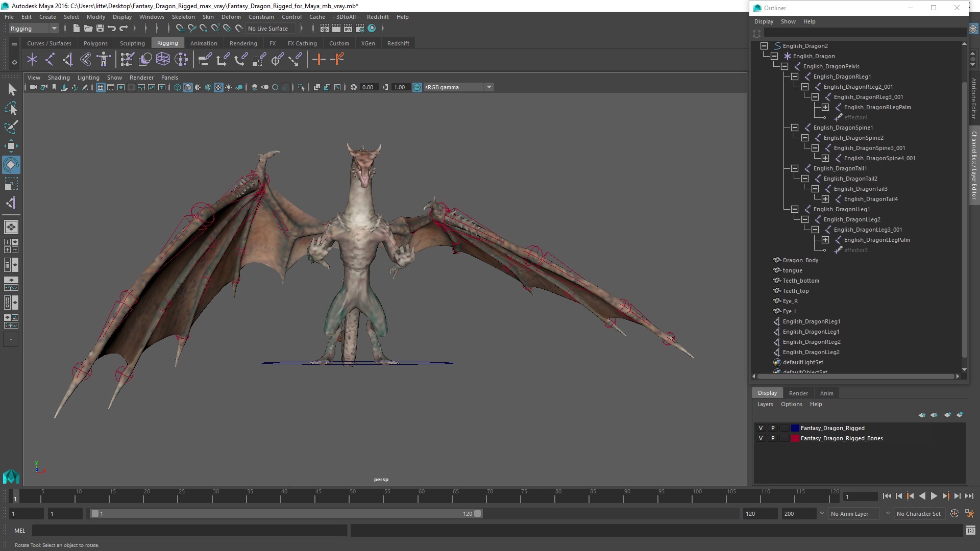
Task: Toggle visibility V of Fantasy_Dragon_Rigged_Bones layer
Action: pos(761,438)
